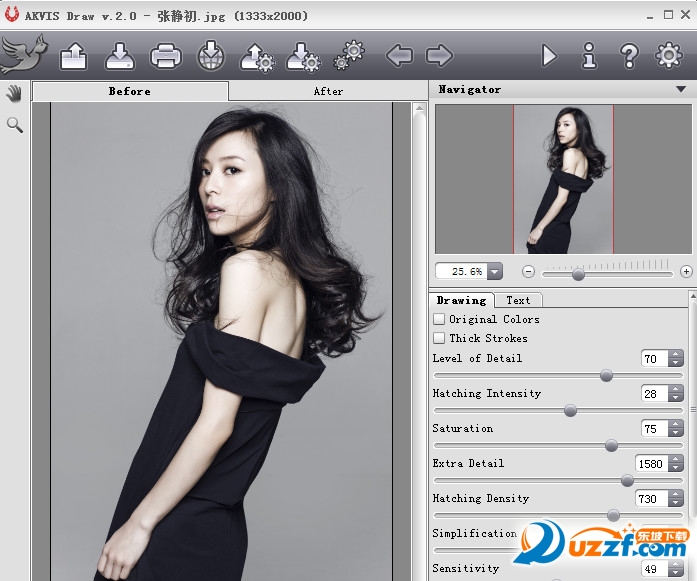The image size is (697, 581).
Task: Open preferences with the gear icon
Action: tap(669, 56)
